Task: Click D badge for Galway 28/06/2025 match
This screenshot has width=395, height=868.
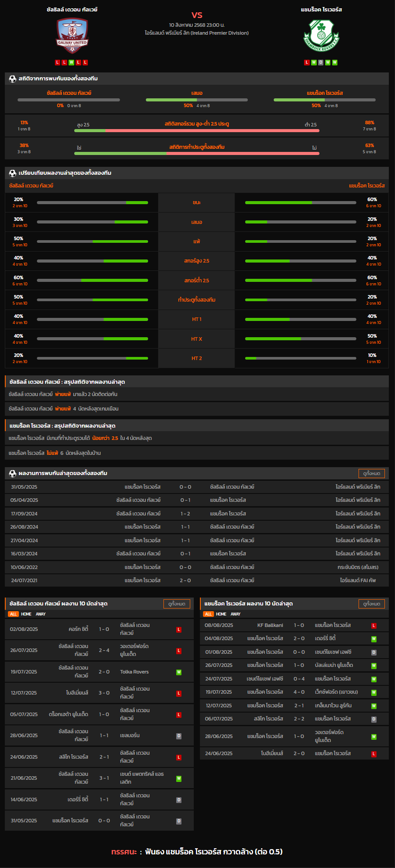Action: click(179, 736)
